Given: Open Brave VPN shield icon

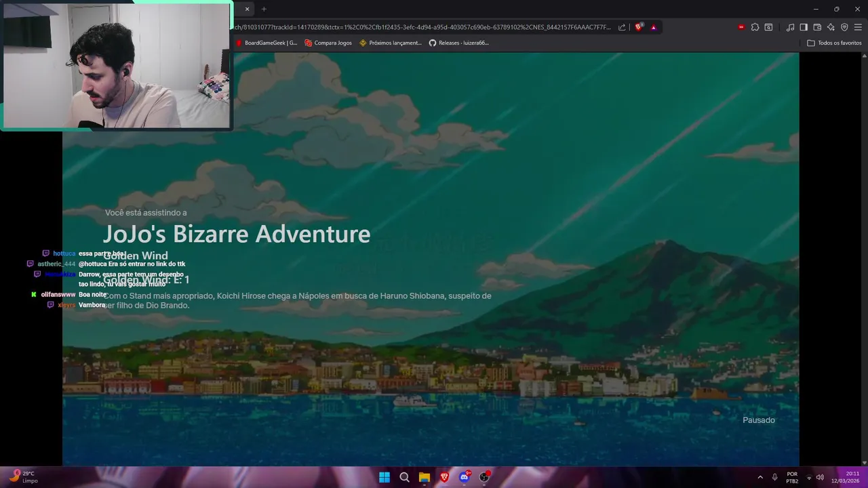Looking at the screenshot, I should tap(844, 27).
